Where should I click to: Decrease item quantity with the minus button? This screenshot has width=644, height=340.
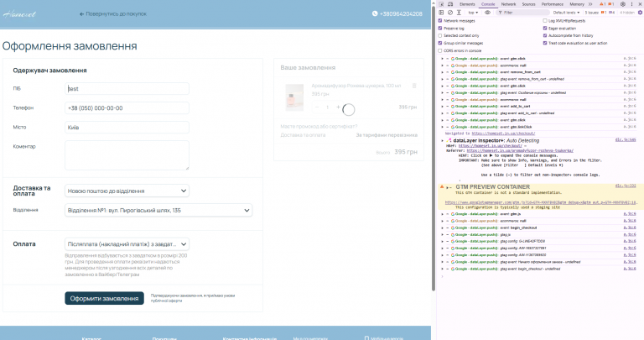[x=317, y=107]
